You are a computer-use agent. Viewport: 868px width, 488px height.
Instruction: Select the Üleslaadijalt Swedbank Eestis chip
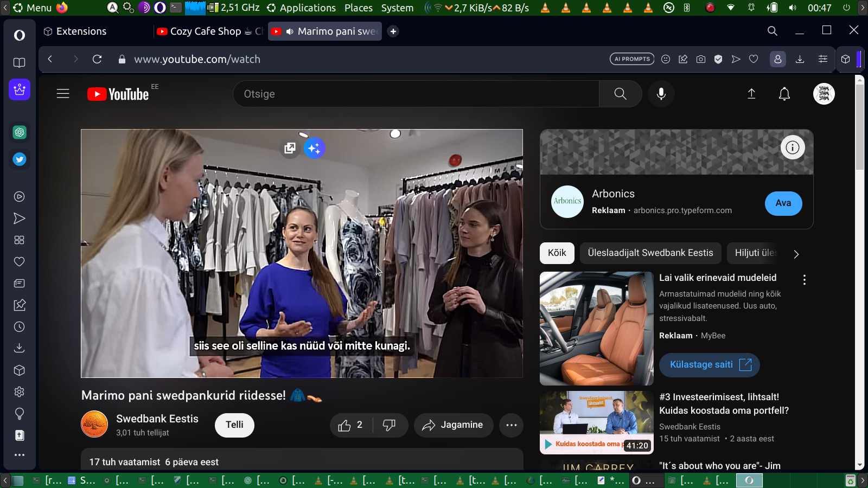pos(650,253)
